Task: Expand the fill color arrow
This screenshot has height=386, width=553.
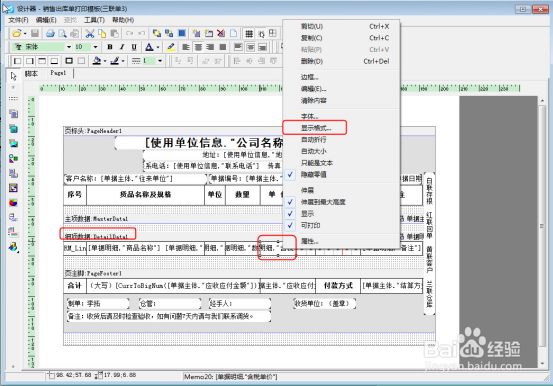Action: [x=105, y=61]
